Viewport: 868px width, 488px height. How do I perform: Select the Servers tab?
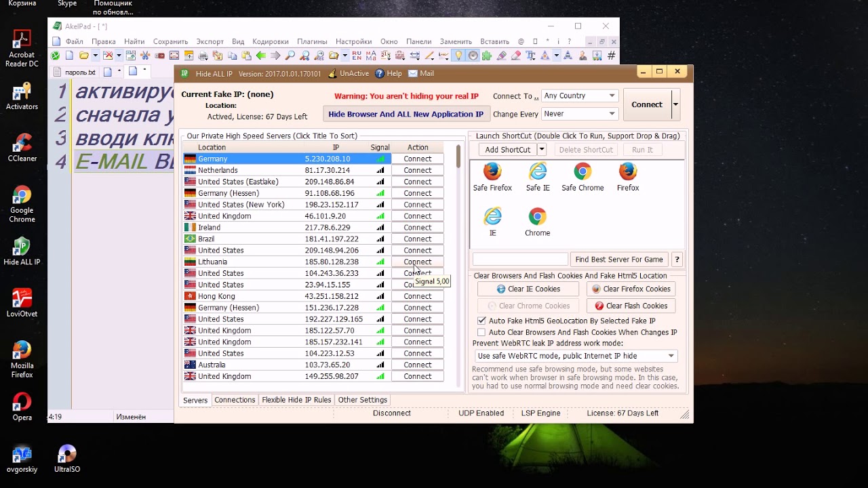coord(195,401)
